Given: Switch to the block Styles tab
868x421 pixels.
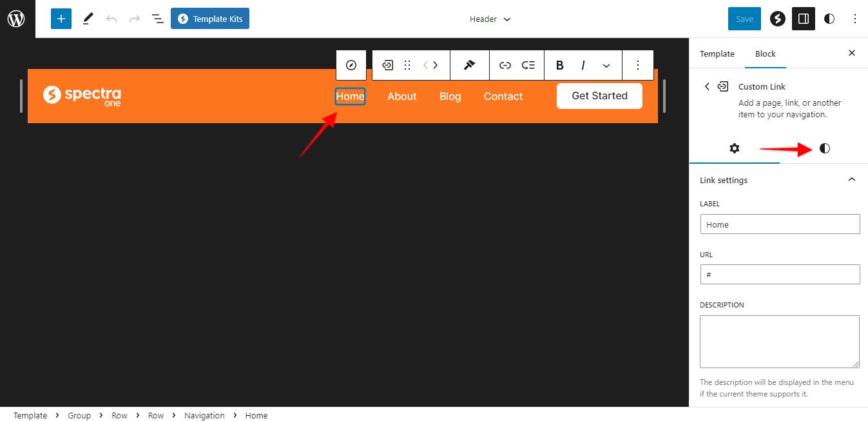Looking at the screenshot, I should (824, 148).
